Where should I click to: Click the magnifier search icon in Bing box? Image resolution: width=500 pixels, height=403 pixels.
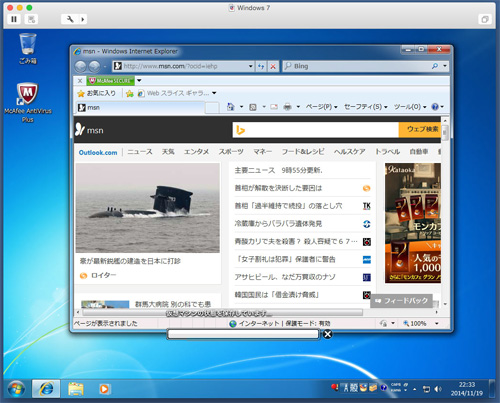pos(435,66)
